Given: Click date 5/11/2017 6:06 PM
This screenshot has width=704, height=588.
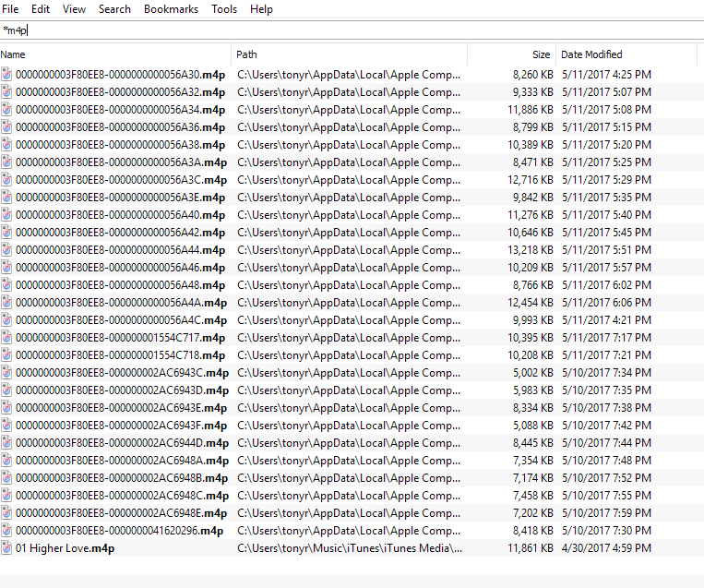Looking at the screenshot, I should click(606, 303).
